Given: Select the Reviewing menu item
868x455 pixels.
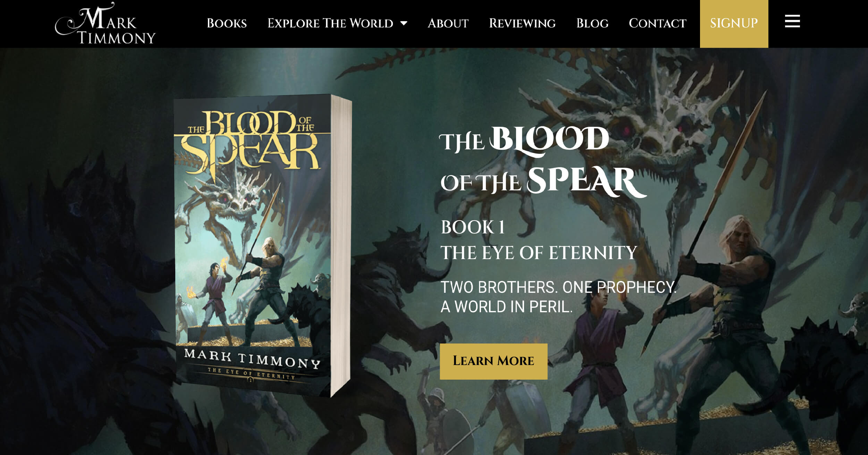Looking at the screenshot, I should point(522,23).
